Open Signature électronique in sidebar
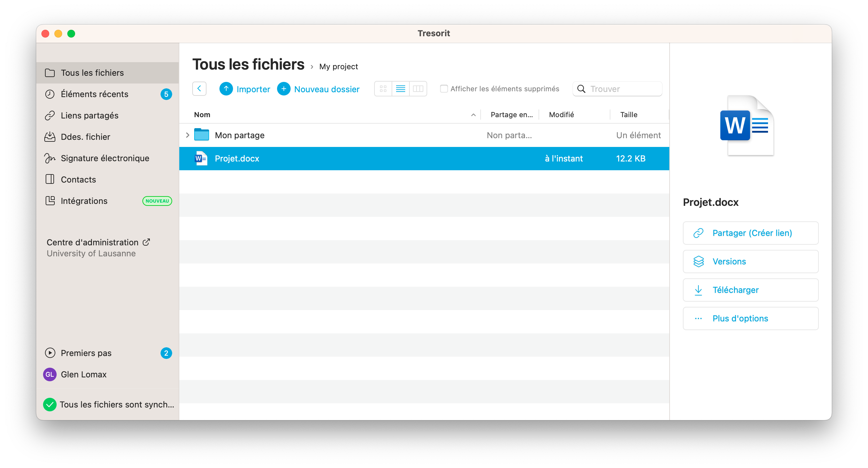The image size is (868, 468). 105,158
